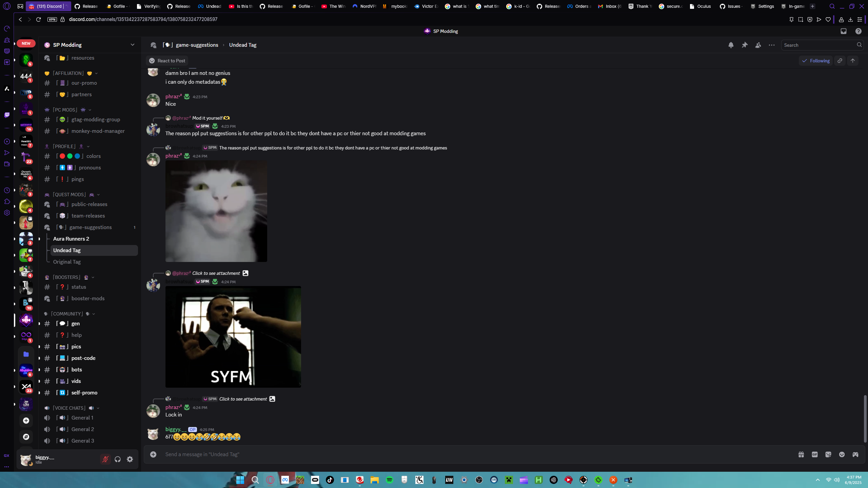Click the React to Post button
The image size is (868, 488).
(x=167, y=61)
